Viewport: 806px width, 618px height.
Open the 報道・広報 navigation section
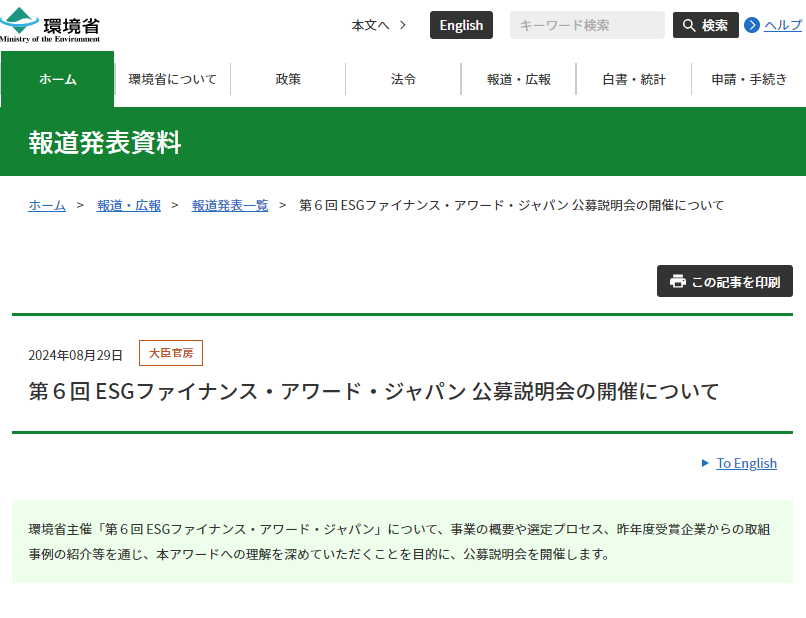pyautogui.click(x=517, y=78)
